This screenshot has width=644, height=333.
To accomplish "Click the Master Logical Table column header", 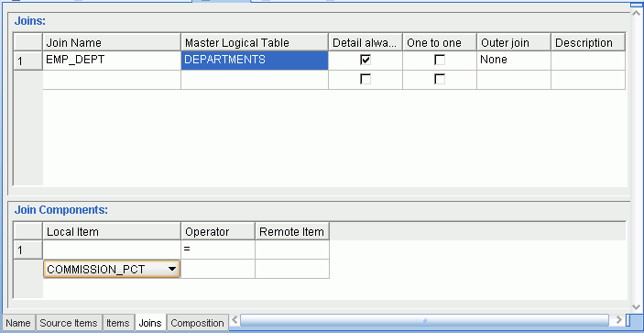I will click(x=255, y=42).
